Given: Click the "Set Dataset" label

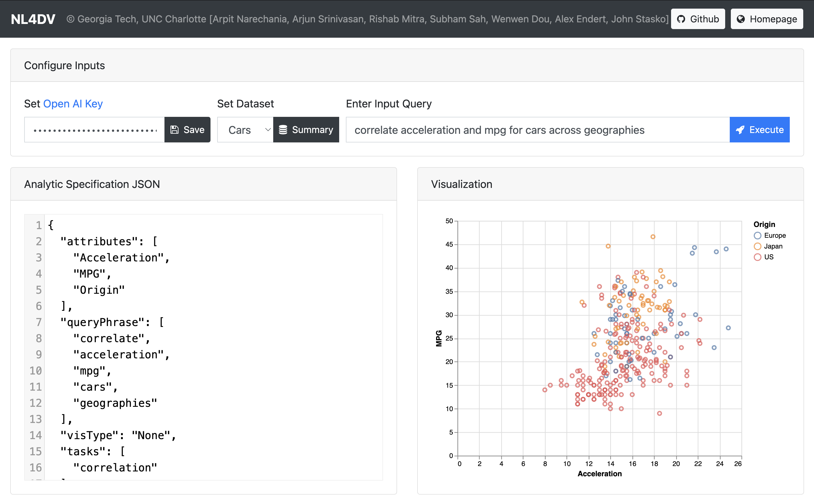Looking at the screenshot, I should click(x=245, y=104).
